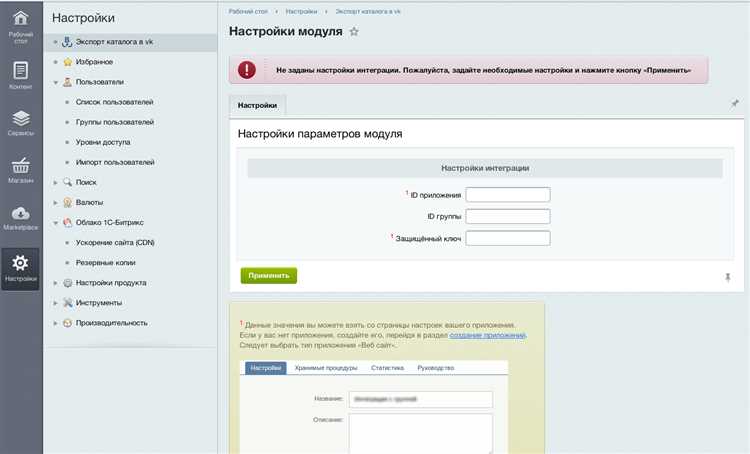Open Резервные копии item
Screen dimensions: 750x454
click(x=105, y=263)
